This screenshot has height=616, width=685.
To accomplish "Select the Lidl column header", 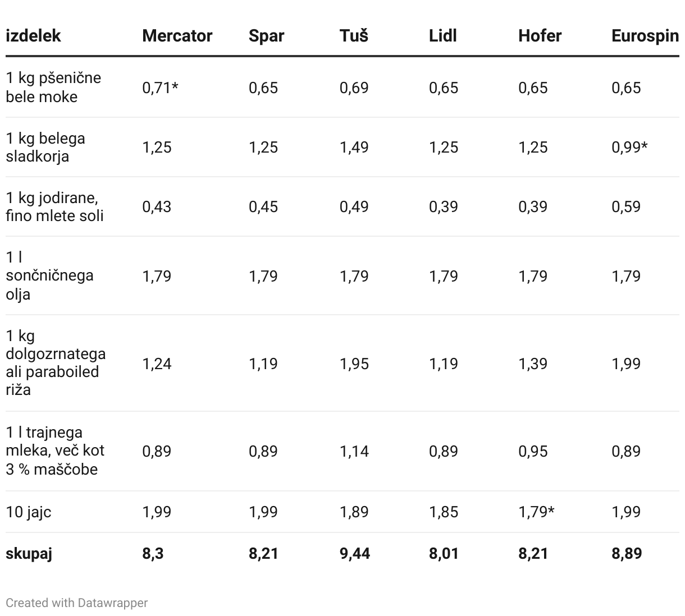I will pyautogui.click(x=443, y=36).
